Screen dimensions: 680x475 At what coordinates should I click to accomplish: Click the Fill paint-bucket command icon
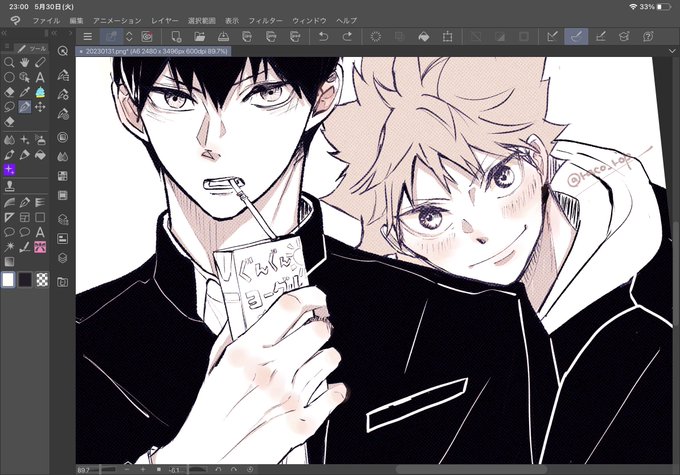pyautogui.click(x=424, y=36)
